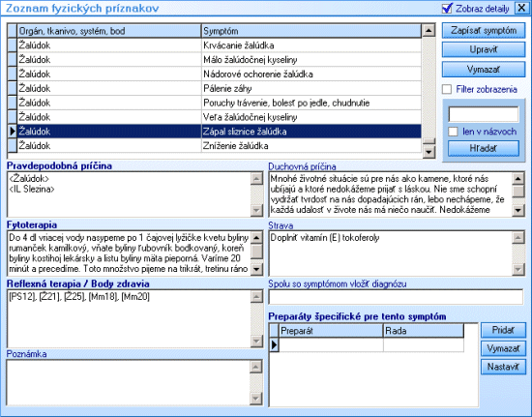Focus the search text field above 'len v názvoch'
Viewport: 532px width, 417px height.
[484, 114]
